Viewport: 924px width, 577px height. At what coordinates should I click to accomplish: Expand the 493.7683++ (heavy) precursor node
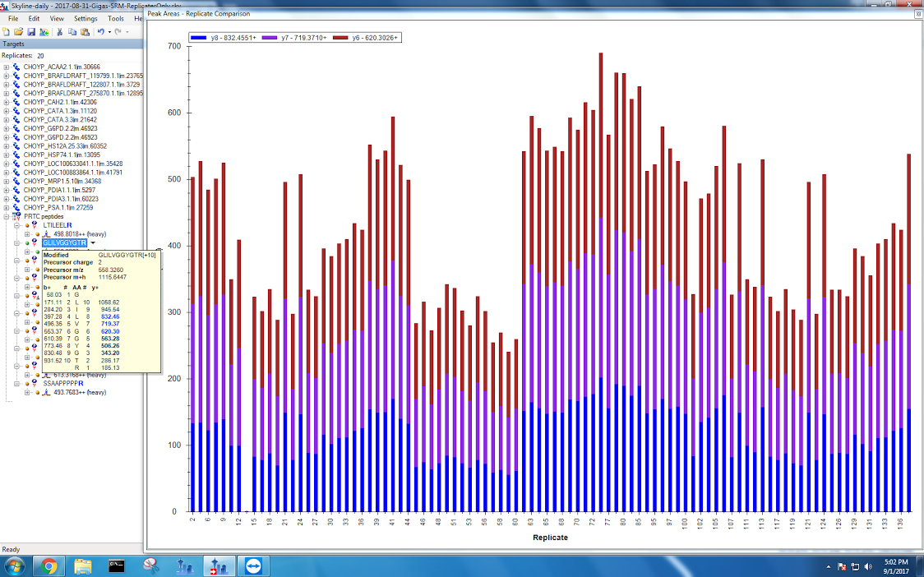tap(27, 393)
